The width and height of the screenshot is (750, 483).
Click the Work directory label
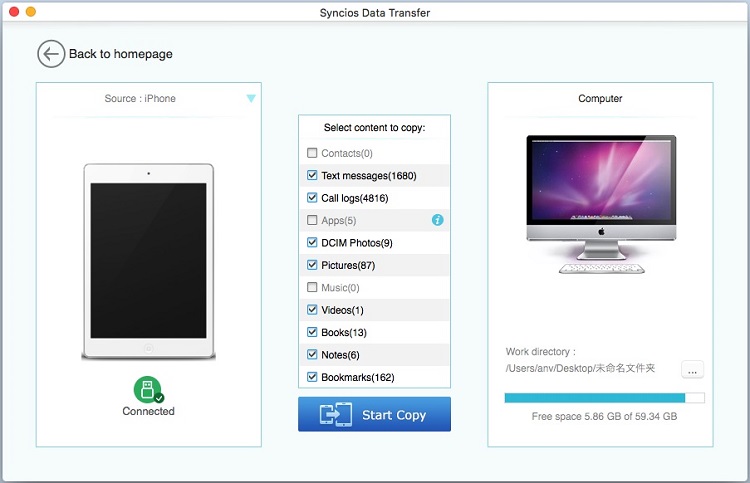pos(540,352)
